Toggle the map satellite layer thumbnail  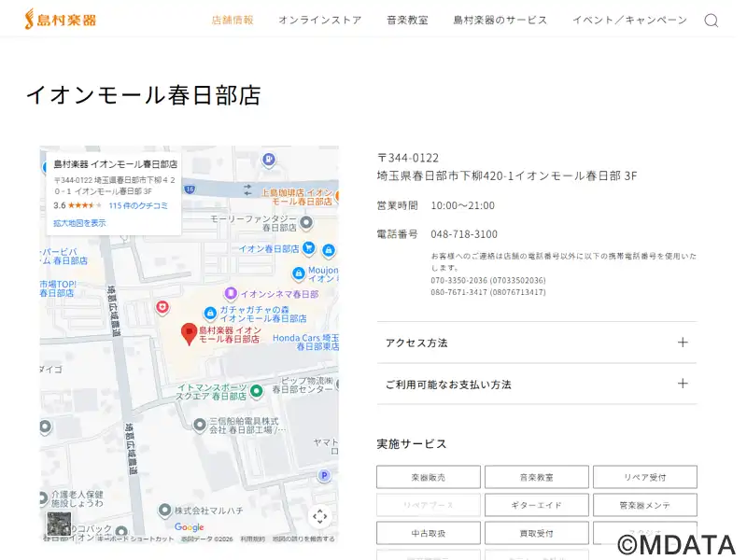[x=59, y=524]
